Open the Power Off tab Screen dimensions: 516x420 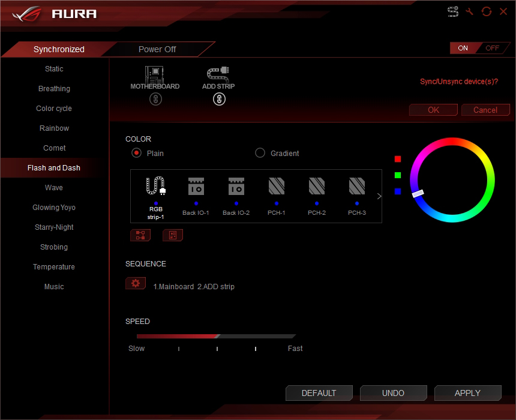(157, 49)
